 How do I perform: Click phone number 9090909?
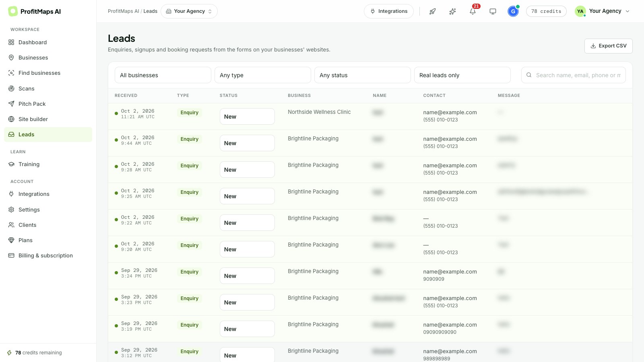tap(433, 279)
